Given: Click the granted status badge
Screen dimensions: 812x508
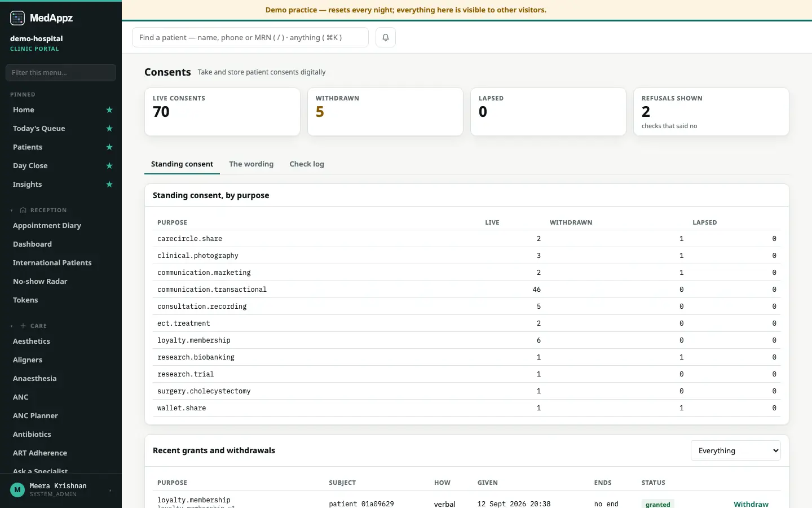Looking at the screenshot, I should pyautogui.click(x=657, y=504).
